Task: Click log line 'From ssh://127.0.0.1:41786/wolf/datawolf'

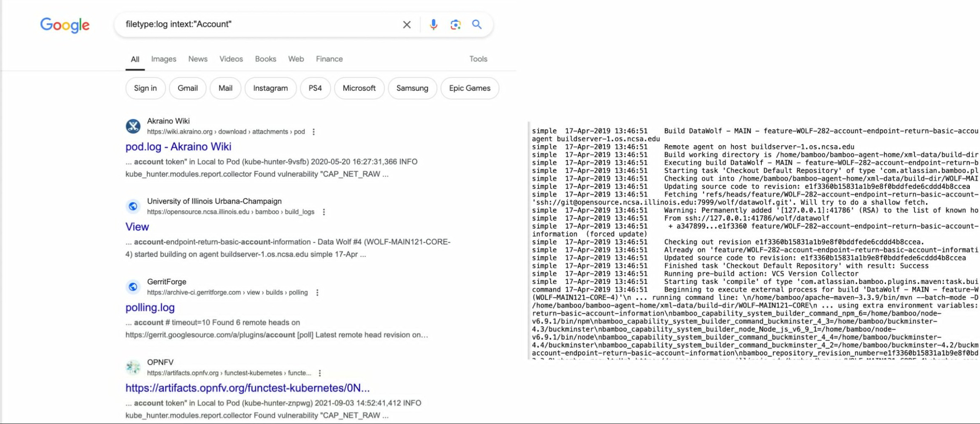Action: click(x=681, y=218)
